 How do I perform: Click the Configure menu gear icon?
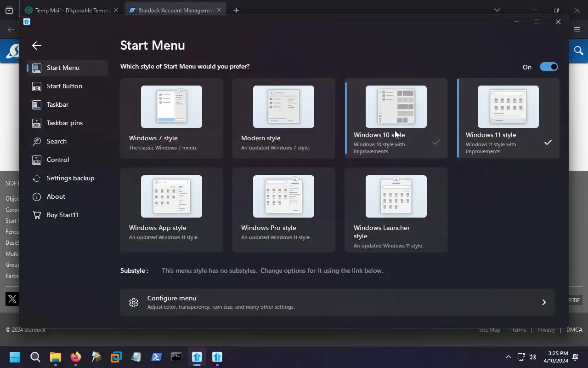[x=134, y=302]
